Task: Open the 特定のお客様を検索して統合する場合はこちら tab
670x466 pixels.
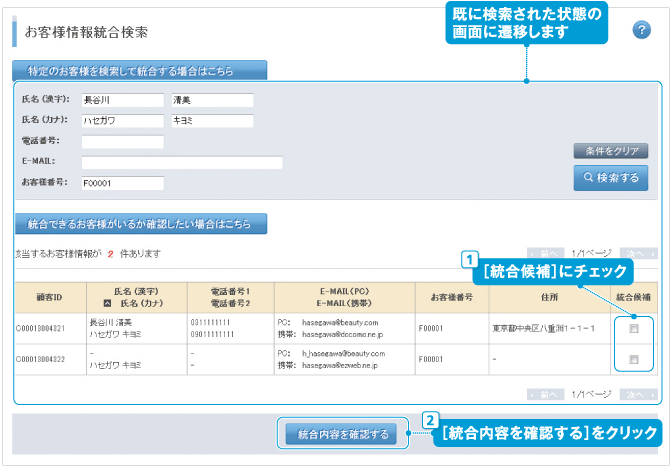Action: [139, 71]
